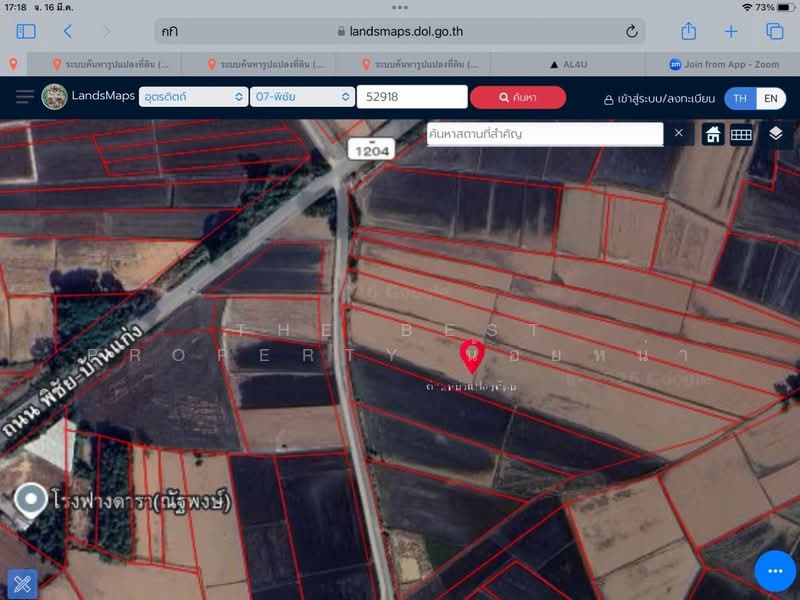Select TH language toggle
The image size is (800, 600).
tap(743, 97)
